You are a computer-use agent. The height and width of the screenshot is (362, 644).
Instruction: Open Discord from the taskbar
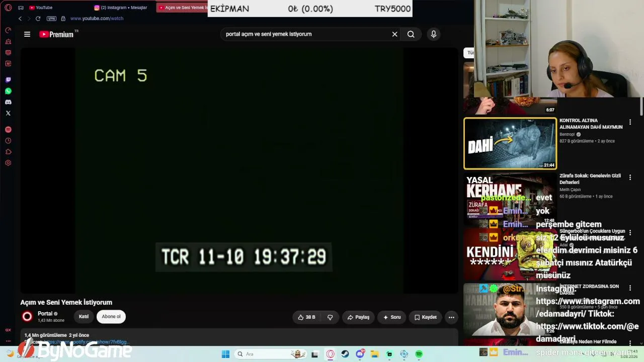click(360, 354)
